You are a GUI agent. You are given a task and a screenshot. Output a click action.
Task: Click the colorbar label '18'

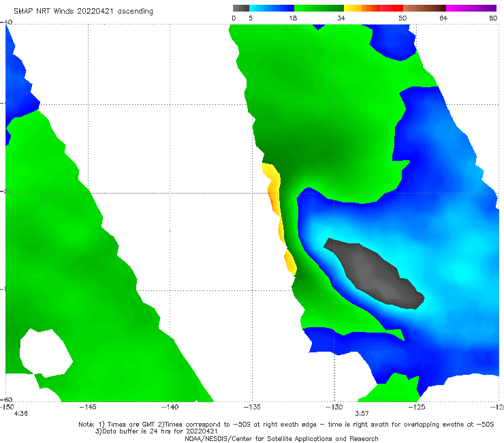[x=293, y=18]
